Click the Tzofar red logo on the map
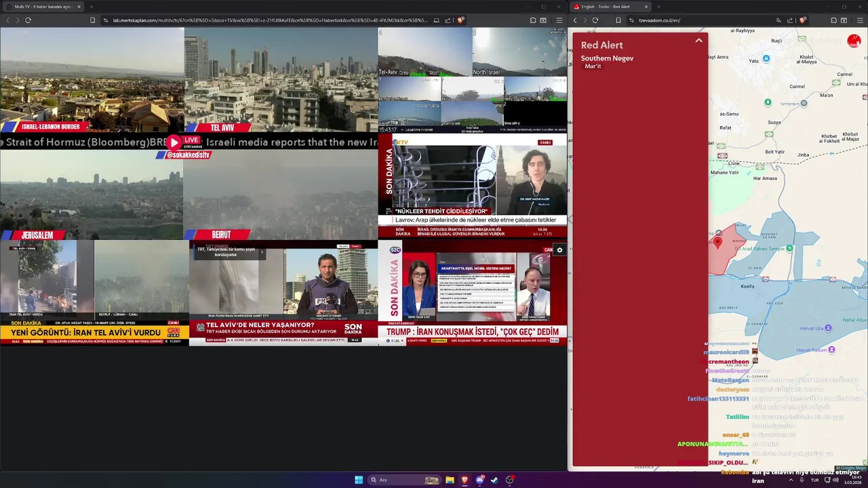This screenshot has height=488, width=868. pyautogui.click(x=854, y=41)
